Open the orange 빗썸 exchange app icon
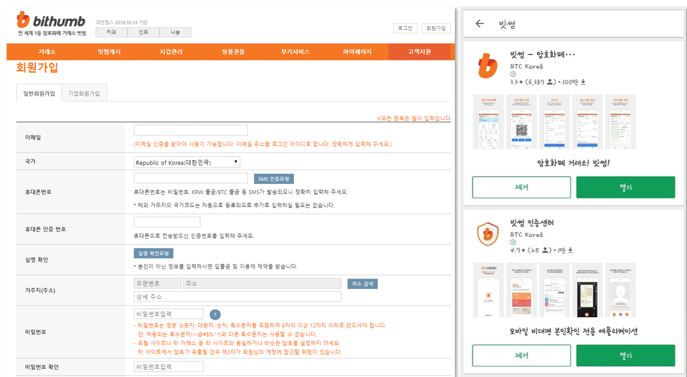This screenshot has height=377, width=687. point(488,66)
